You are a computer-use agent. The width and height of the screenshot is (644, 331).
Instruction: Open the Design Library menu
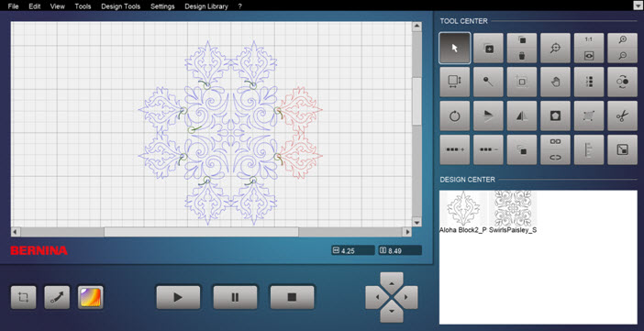[206, 6]
